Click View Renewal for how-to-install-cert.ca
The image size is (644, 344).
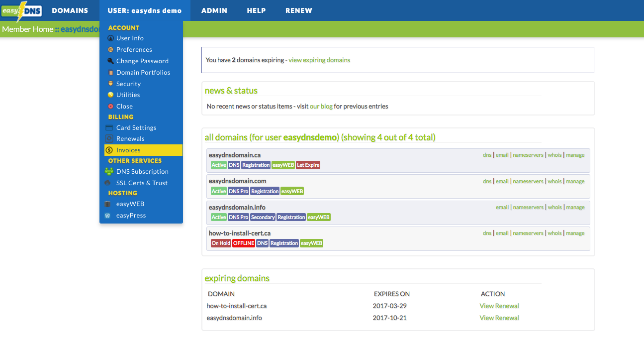click(499, 306)
